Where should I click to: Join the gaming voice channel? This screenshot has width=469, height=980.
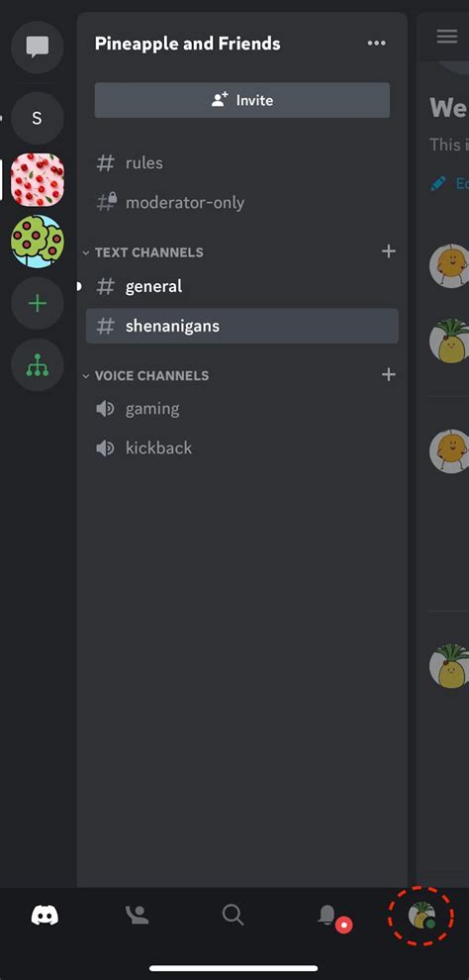tap(242, 409)
